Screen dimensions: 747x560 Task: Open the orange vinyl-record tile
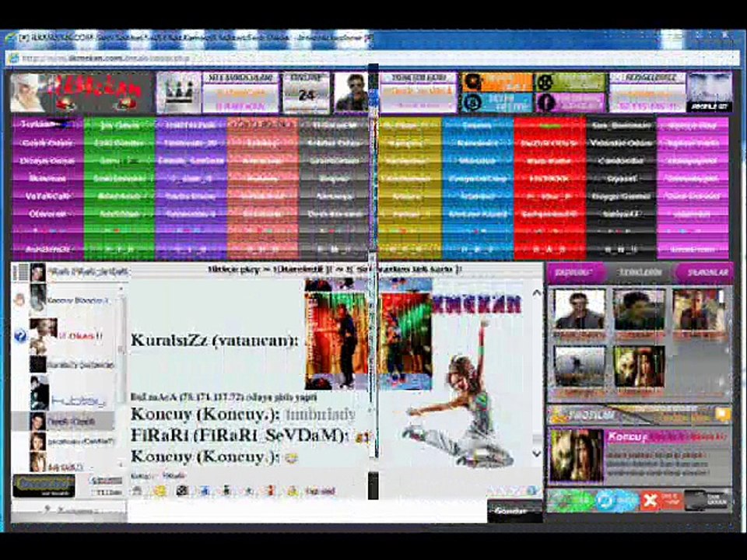(496, 82)
